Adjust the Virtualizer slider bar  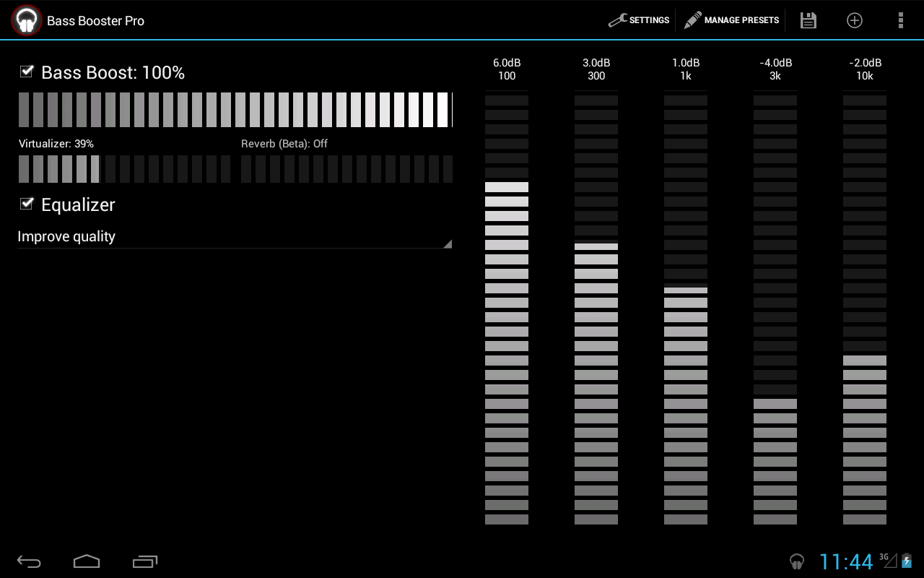(124, 168)
